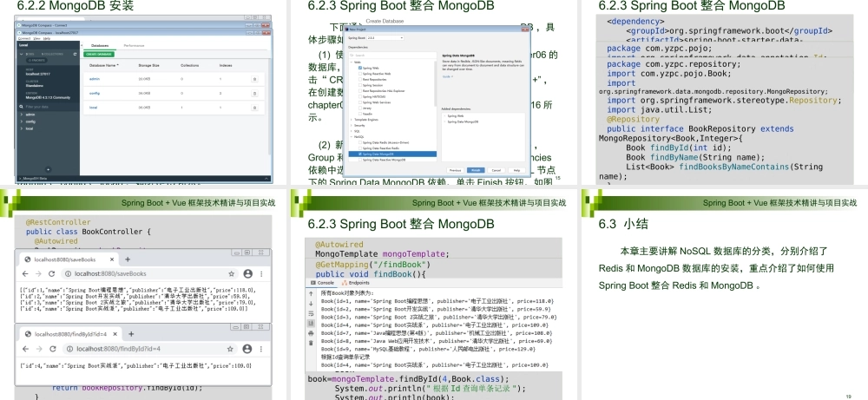Switch to the Endpoints tab in console panel

[x=356, y=283]
